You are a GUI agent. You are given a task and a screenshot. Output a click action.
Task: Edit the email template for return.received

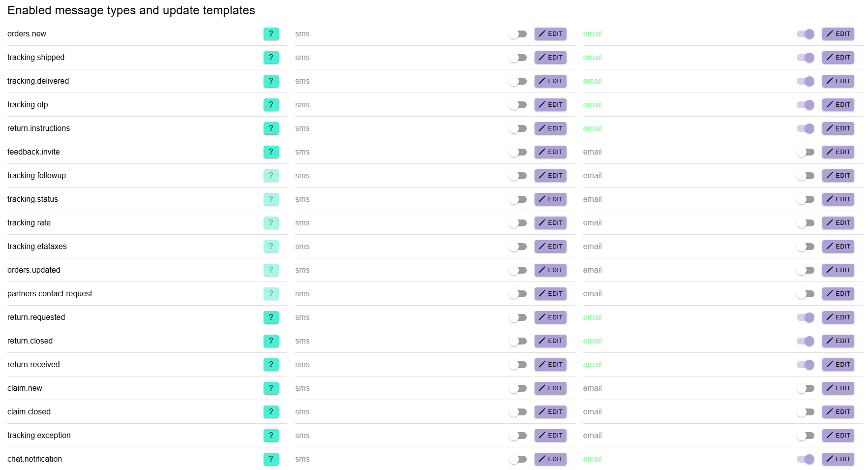[838, 365]
